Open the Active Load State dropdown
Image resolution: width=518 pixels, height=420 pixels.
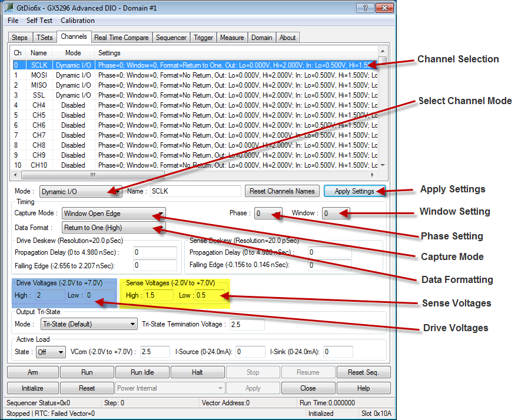(x=51, y=352)
